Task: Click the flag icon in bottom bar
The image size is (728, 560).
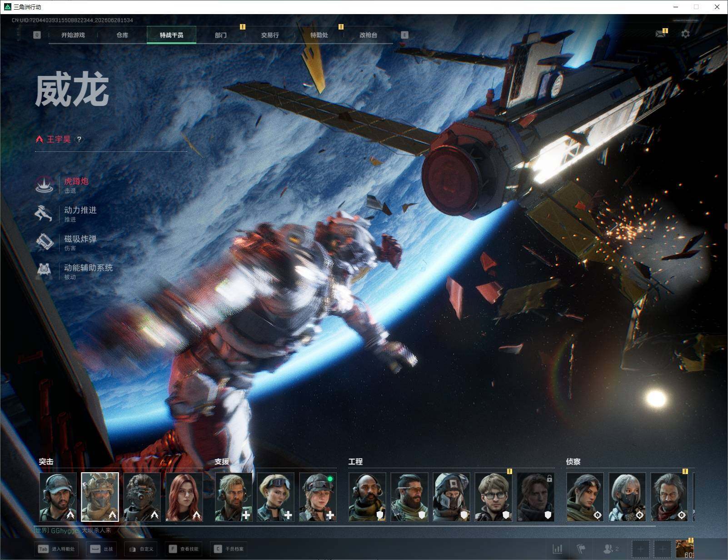Action: [581, 549]
